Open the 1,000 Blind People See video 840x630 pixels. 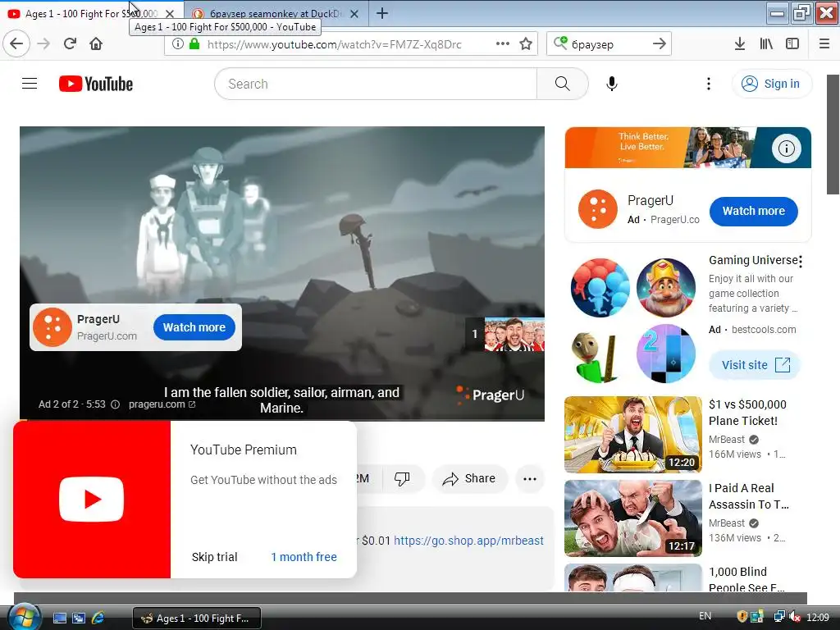tap(632, 577)
